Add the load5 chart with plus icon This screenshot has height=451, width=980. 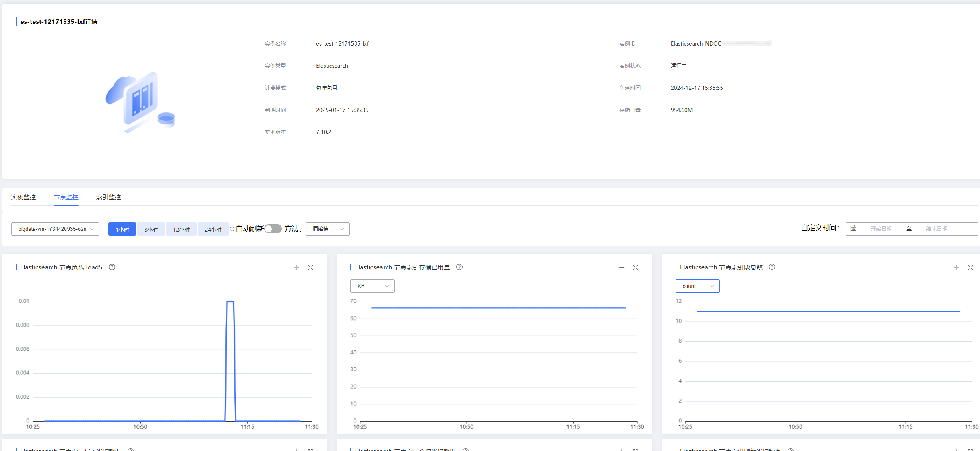297,267
